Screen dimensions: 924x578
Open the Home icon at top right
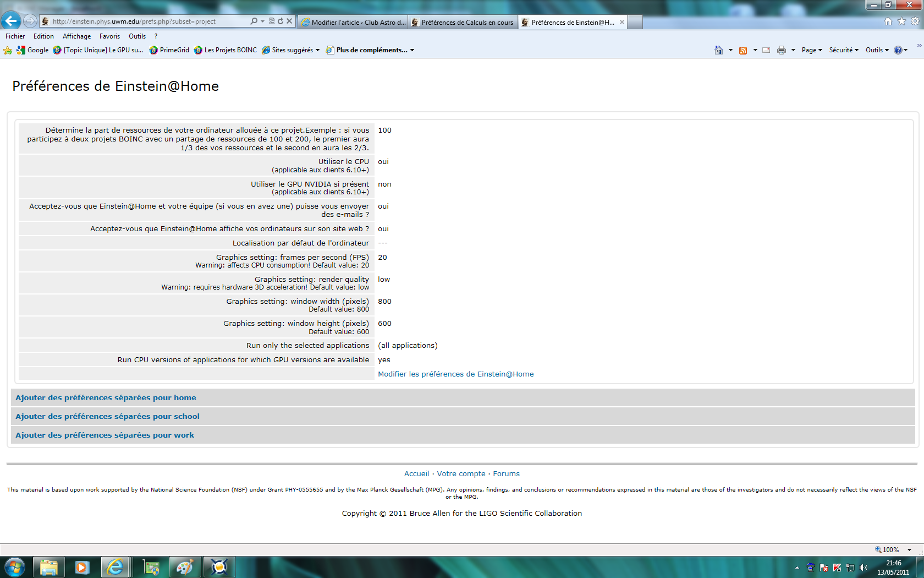coord(888,21)
